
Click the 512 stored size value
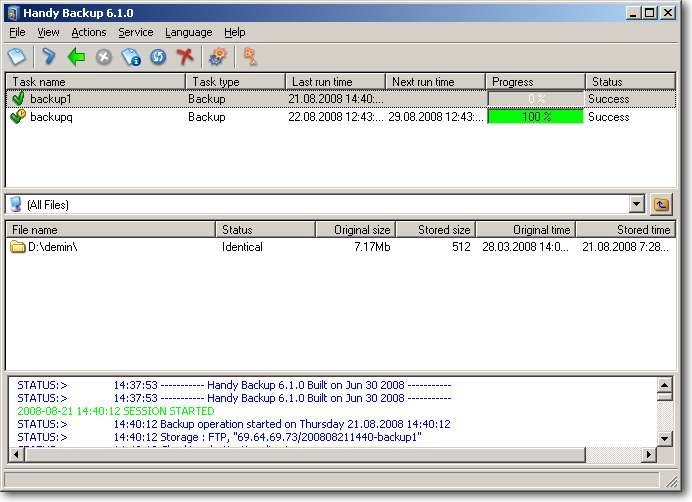click(461, 247)
